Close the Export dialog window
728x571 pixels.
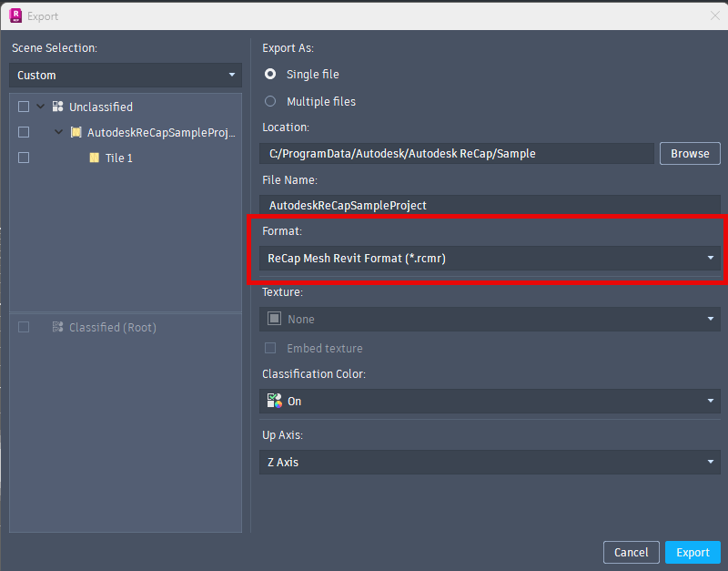click(x=715, y=15)
